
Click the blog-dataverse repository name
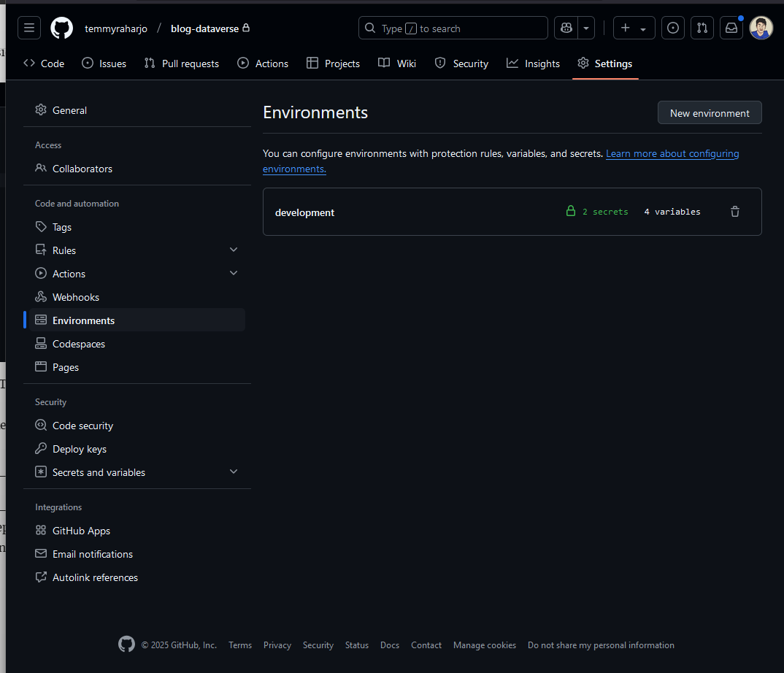tap(204, 28)
